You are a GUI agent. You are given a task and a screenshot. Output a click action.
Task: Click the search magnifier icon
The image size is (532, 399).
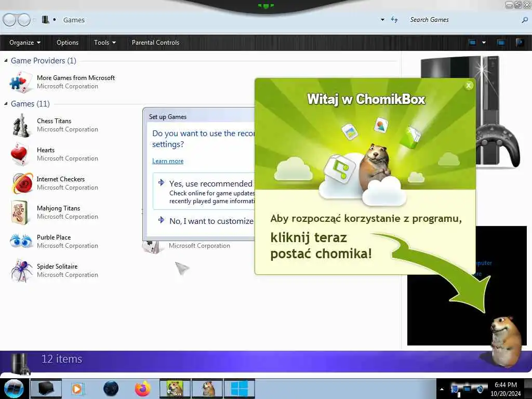[525, 20]
